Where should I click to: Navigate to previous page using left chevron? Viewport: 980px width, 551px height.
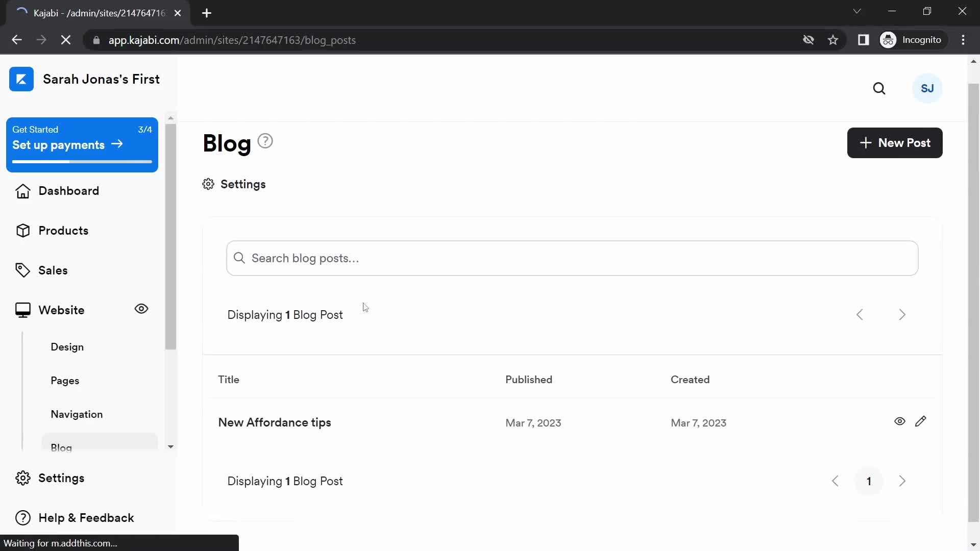pyautogui.click(x=836, y=481)
